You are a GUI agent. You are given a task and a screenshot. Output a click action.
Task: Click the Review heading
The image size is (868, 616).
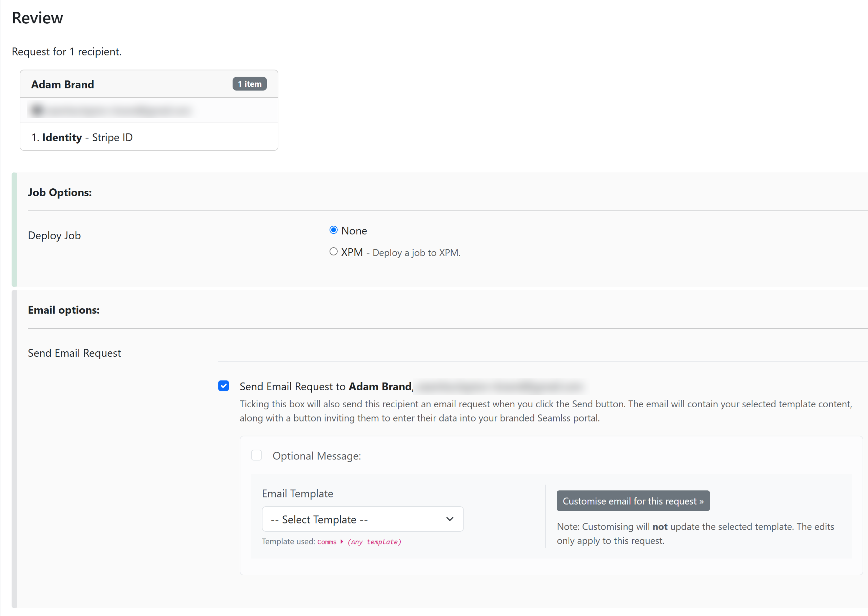coord(37,18)
